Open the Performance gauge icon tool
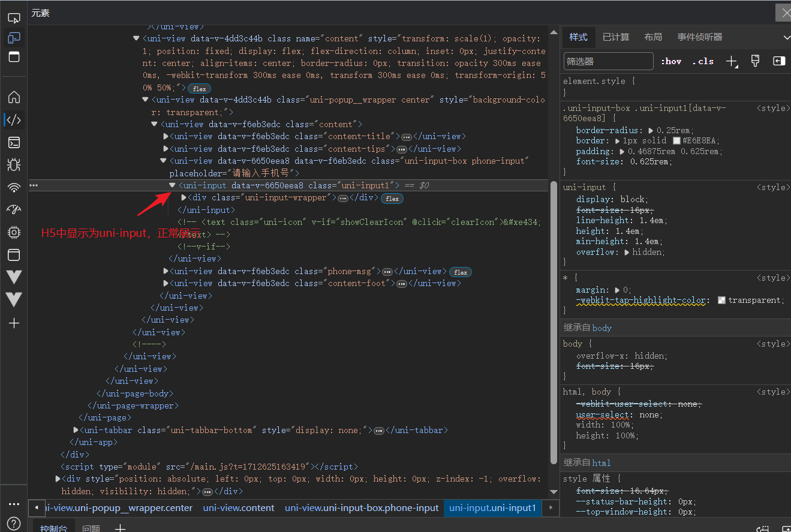791x532 pixels. pyautogui.click(x=14, y=210)
